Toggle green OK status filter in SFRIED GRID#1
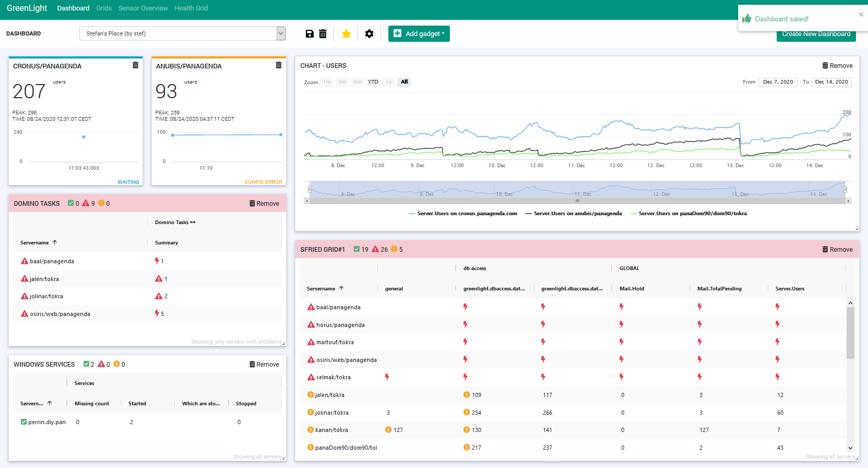868x468 pixels. [356, 249]
